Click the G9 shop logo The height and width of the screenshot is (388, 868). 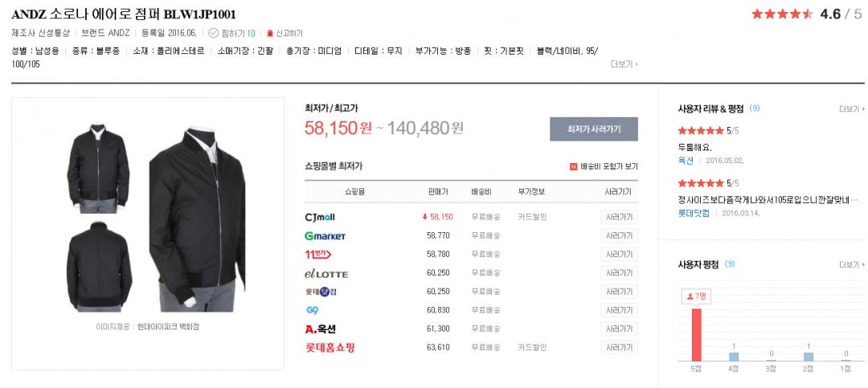click(x=313, y=310)
